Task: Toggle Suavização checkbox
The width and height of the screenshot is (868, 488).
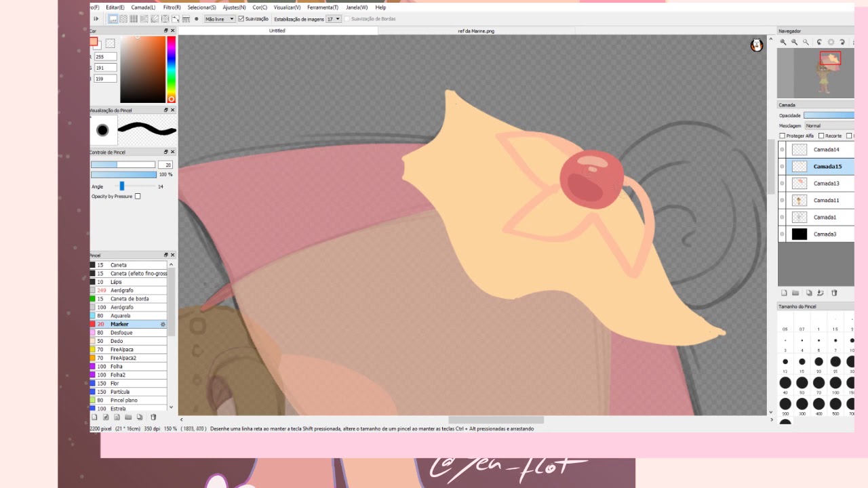Action: click(x=241, y=19)
